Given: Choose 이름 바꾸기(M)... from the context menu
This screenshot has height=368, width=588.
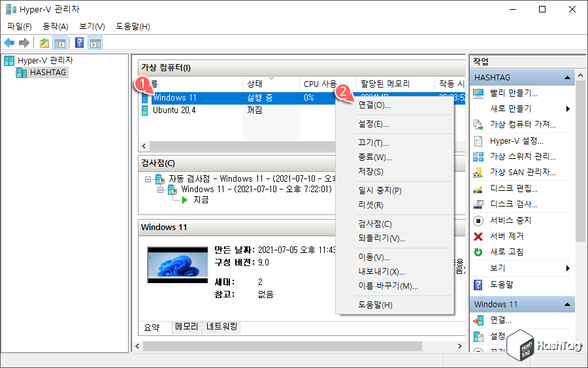Looking at the screenshot, I should 395,286.
